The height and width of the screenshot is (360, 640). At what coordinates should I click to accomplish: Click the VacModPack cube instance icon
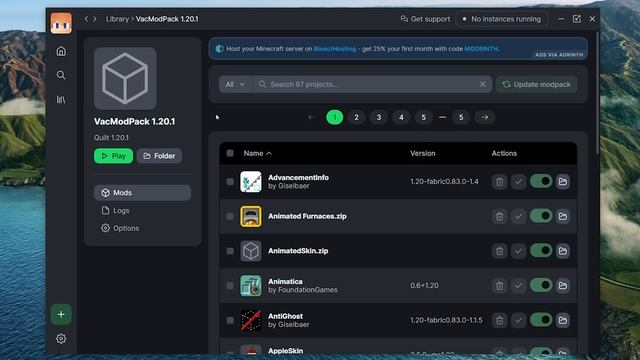(125, 78)
